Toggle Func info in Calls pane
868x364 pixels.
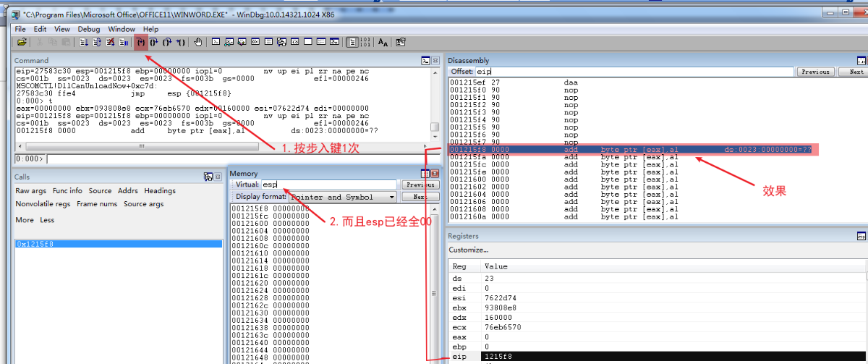coord(67,191)
